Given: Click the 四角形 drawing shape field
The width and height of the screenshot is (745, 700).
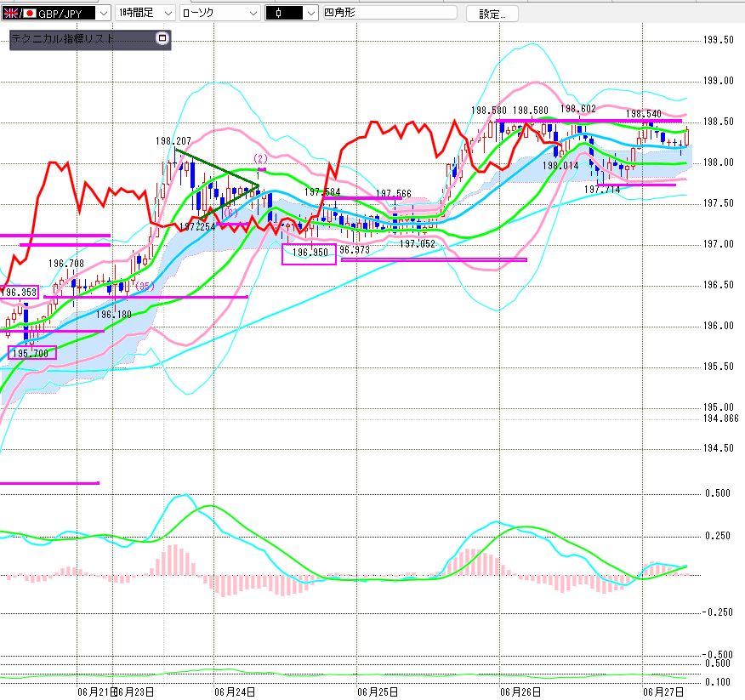Looking at the screenshot, I should (x=390, y=13).
